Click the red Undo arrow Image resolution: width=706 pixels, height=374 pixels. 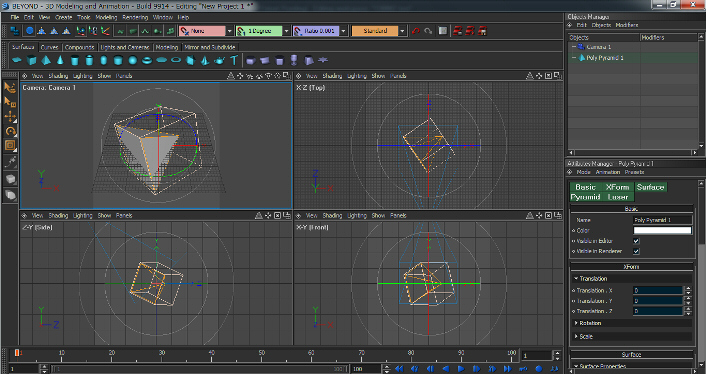point(416,31)
